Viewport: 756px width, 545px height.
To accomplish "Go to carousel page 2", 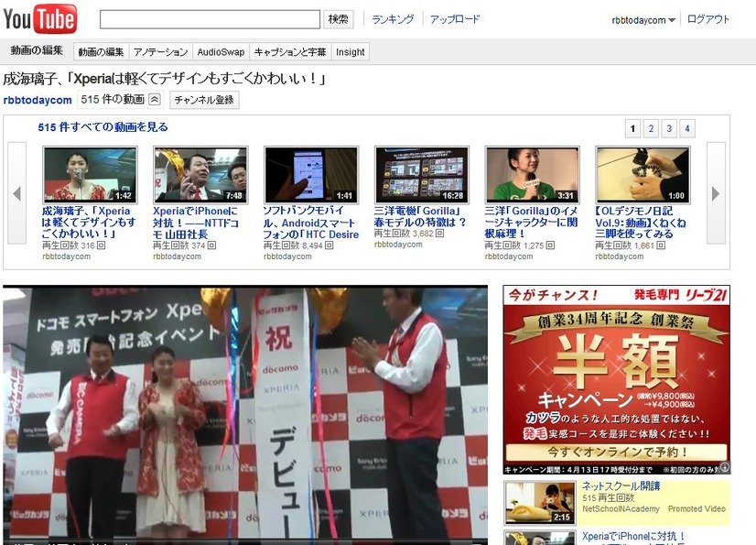I will pos(651,128).
